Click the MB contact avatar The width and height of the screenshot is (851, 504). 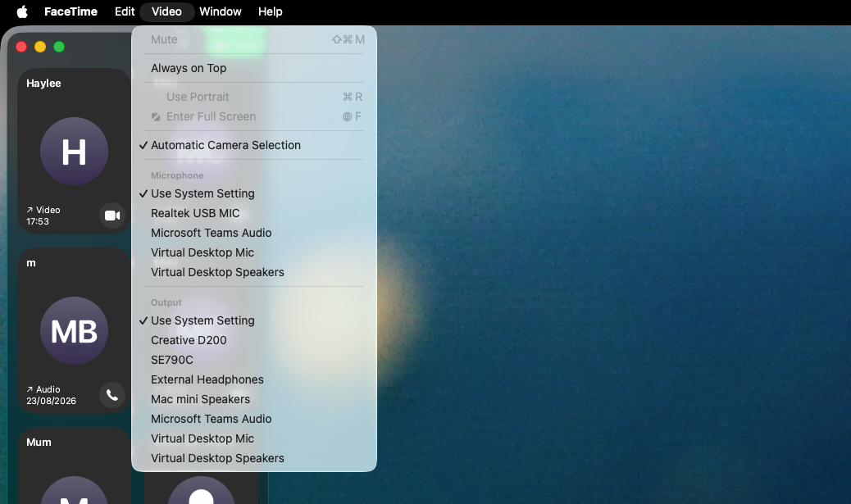(x=74, y=331)
